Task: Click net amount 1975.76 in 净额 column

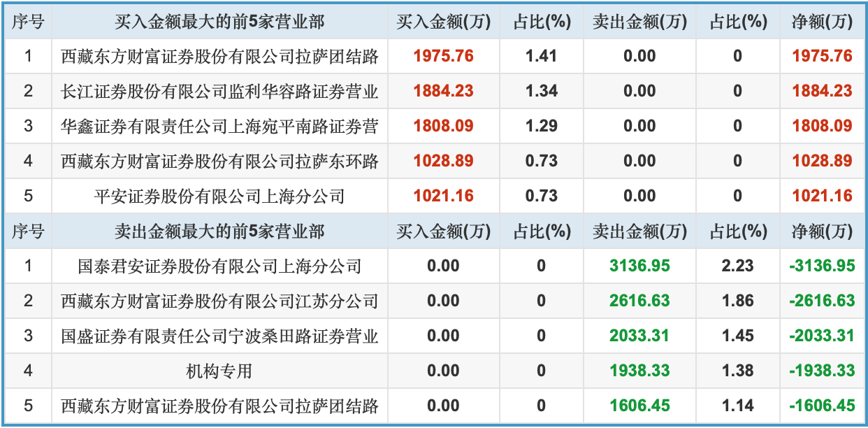Action: 823,56
